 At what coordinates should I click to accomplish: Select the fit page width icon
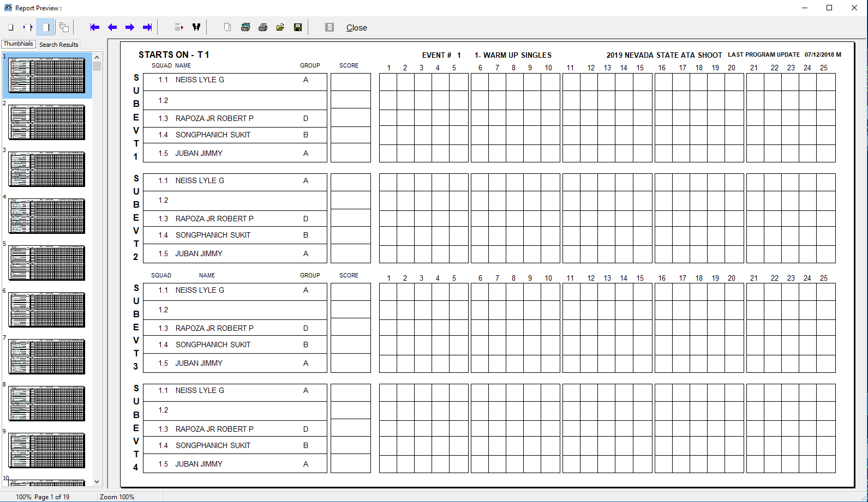point(28,27)
